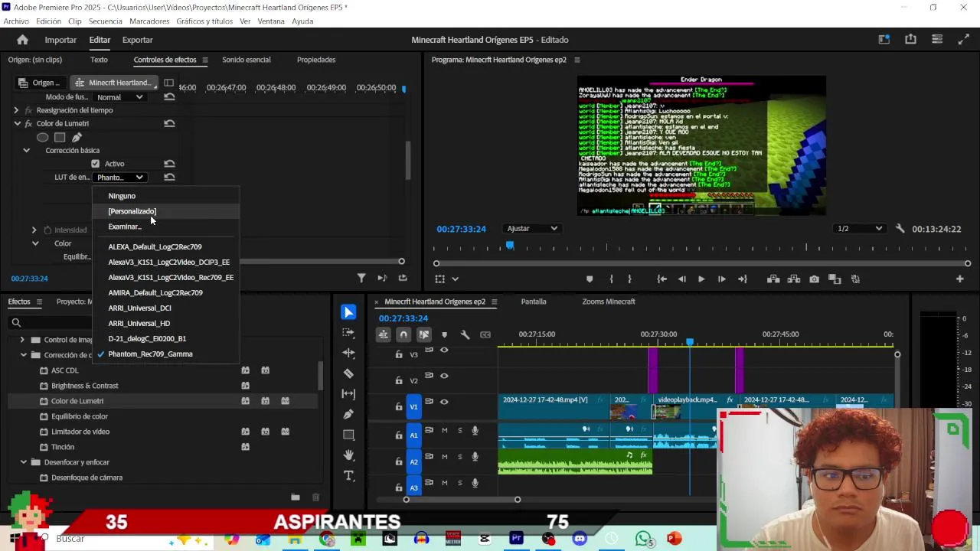Create an ellipse mask for Lumetri
The width and height of the screenshot is (980, 551).
pyautogui.click(x=43, y=138)
